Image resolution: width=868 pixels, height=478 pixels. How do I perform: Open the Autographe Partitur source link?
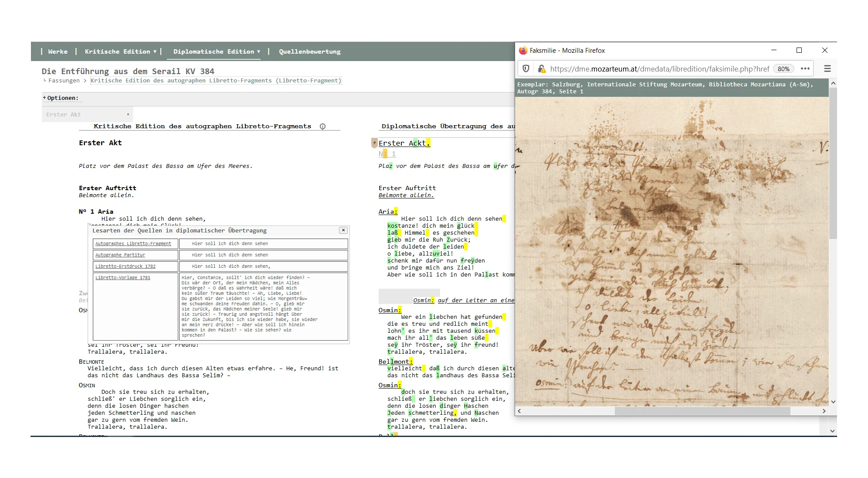click(120, 255)
